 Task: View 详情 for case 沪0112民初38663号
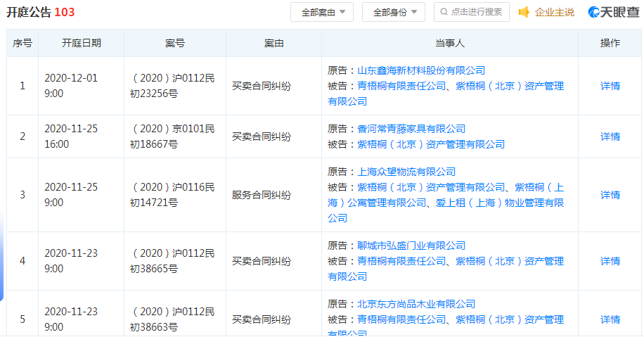[x=610, y=319]
